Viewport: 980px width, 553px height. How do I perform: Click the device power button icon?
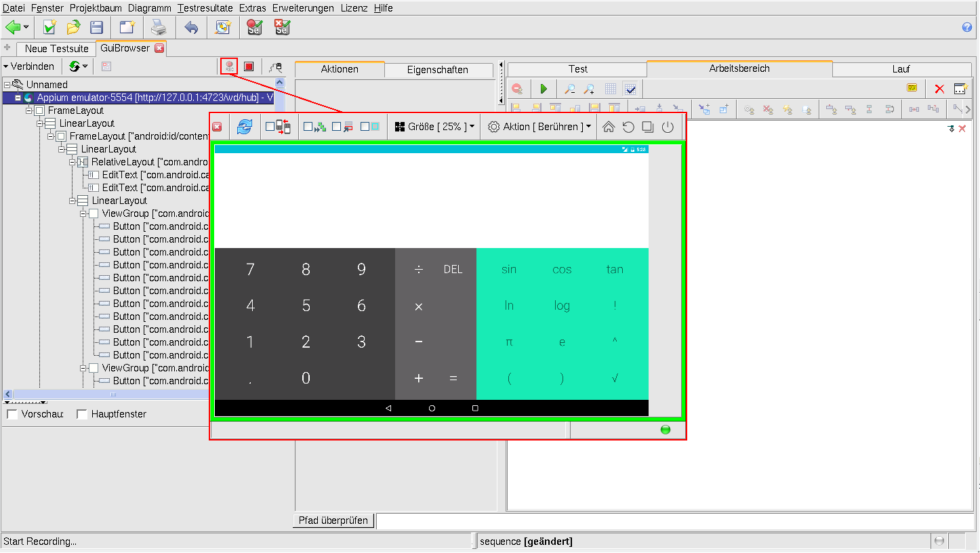[x=668, y=127]
